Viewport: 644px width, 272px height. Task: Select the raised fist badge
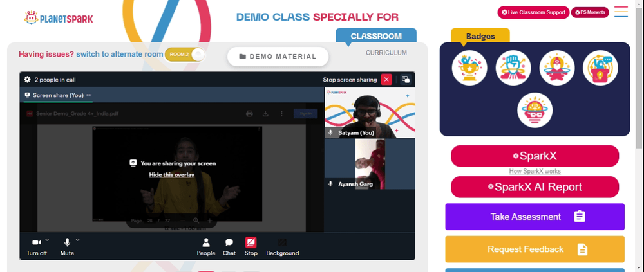pyautogui.click(x=513, y=68)
